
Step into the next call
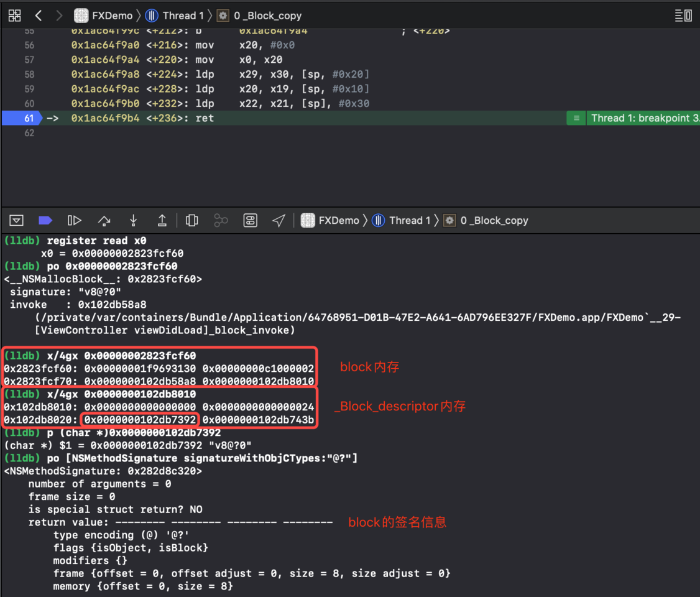[133, 220]
